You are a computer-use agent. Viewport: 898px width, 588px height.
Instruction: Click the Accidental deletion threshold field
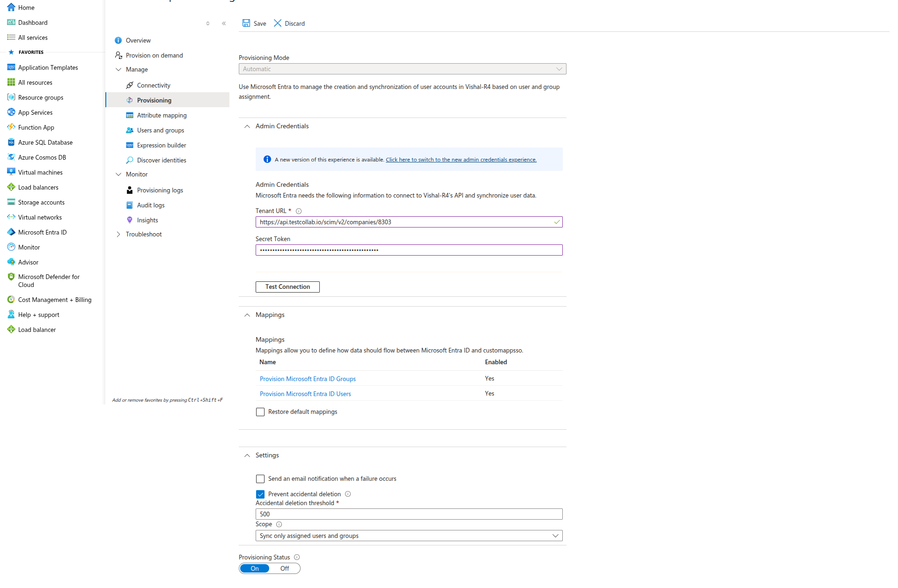pos(409,514)
